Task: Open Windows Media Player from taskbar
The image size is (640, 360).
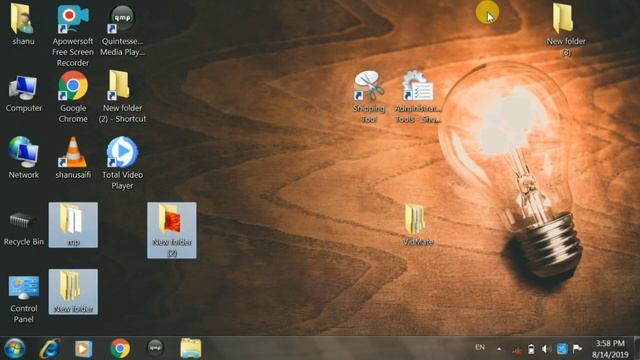Action: tap(83, 349)
